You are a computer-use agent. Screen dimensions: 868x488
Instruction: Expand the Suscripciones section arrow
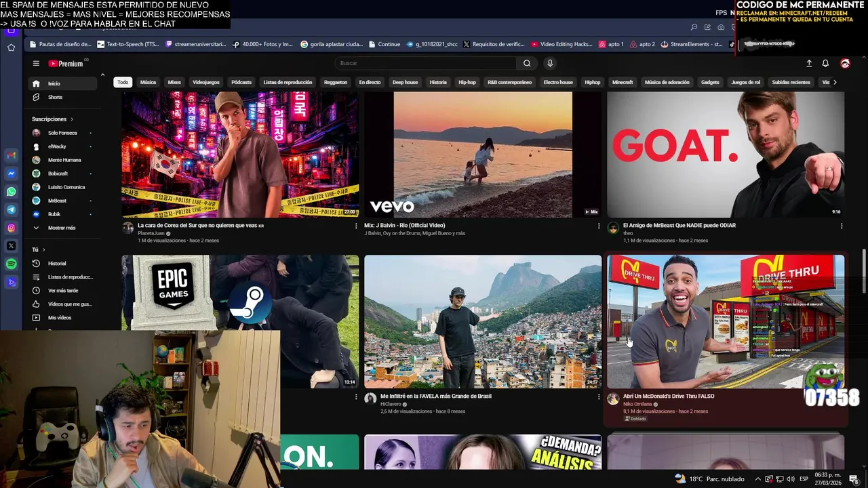71,119
